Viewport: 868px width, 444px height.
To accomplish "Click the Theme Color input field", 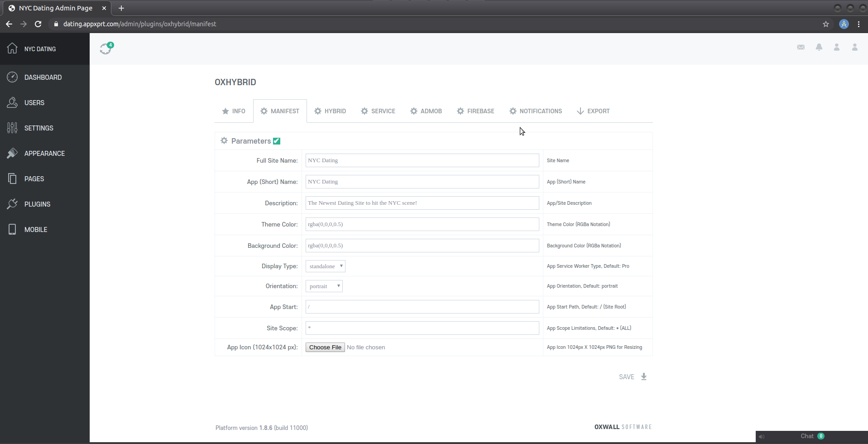I will coord(422,224).
